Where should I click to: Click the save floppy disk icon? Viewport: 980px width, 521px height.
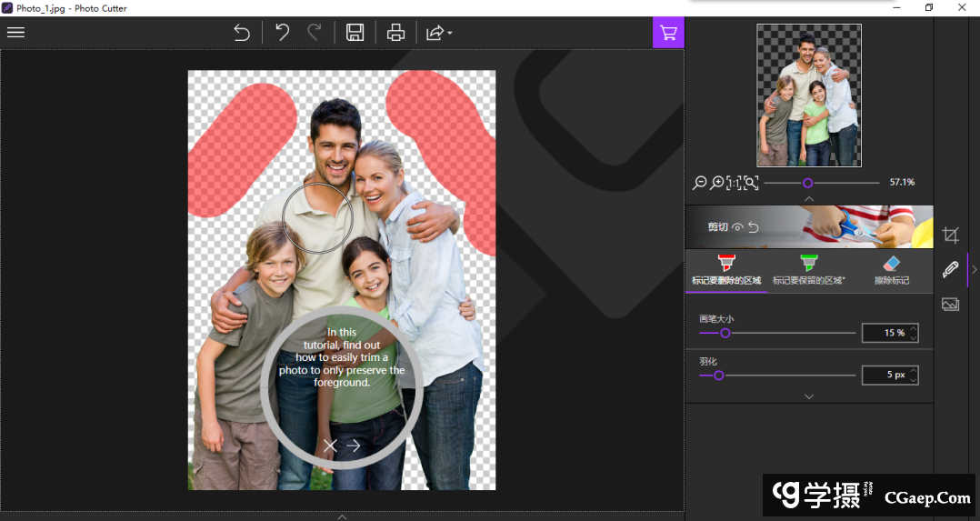pyautogui.click(x=355, y=33)
